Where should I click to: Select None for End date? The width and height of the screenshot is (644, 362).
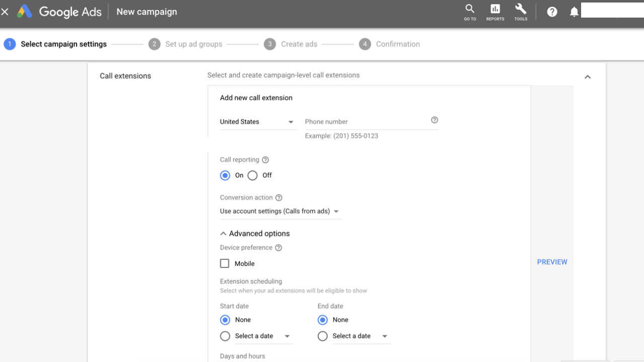[x=323, y=320]
